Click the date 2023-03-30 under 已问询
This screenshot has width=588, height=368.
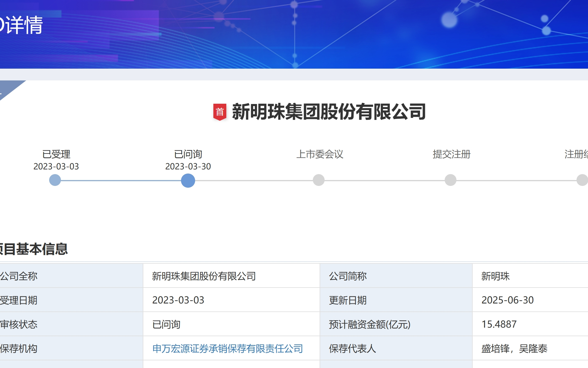pos(188,166)
